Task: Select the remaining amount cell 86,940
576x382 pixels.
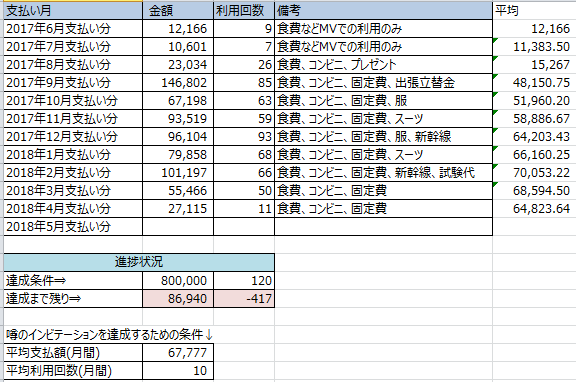Action: 178,299
